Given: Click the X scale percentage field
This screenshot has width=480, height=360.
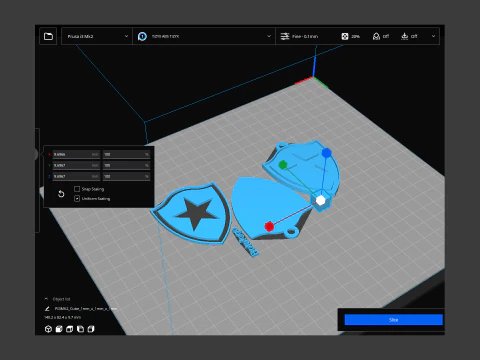Looking at the screenshot, I should 126,154.
